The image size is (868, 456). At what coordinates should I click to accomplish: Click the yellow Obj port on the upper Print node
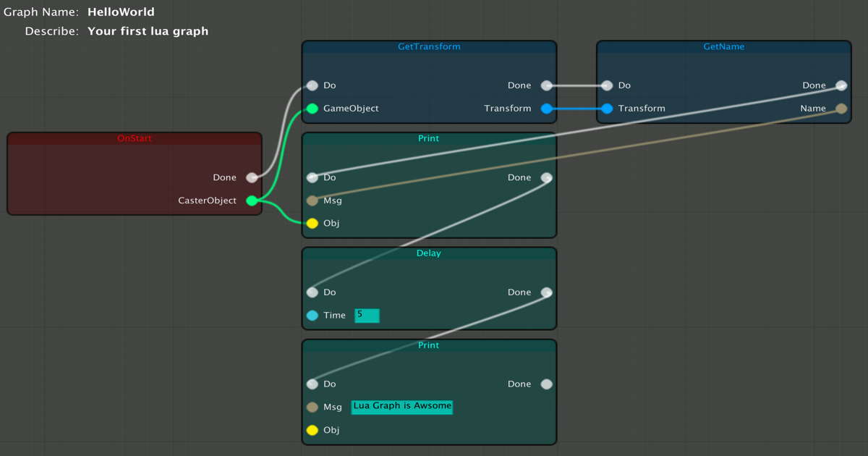[x=312, y=224]
